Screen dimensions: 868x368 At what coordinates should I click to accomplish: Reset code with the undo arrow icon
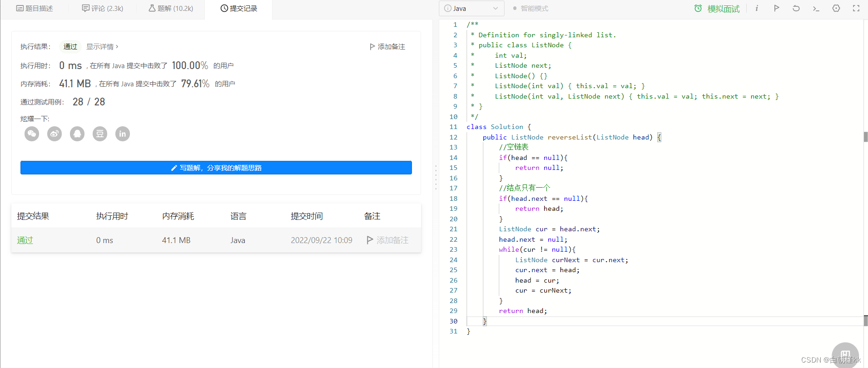pyautogui.click(x=796, y=8)
